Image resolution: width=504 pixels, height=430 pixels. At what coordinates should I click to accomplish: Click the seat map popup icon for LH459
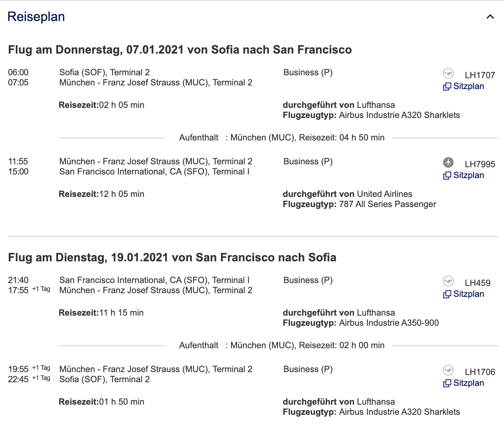(447, 294)
